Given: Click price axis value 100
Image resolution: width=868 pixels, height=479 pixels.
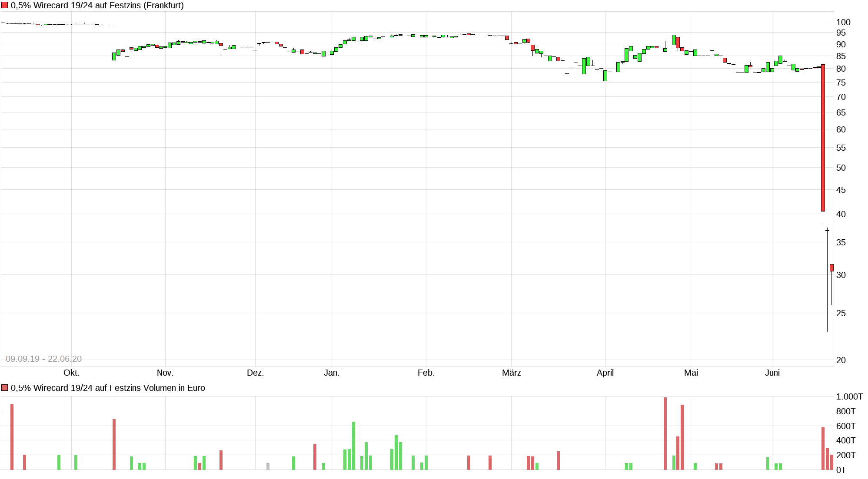Looking at the screenshot, I should [843, 22].
